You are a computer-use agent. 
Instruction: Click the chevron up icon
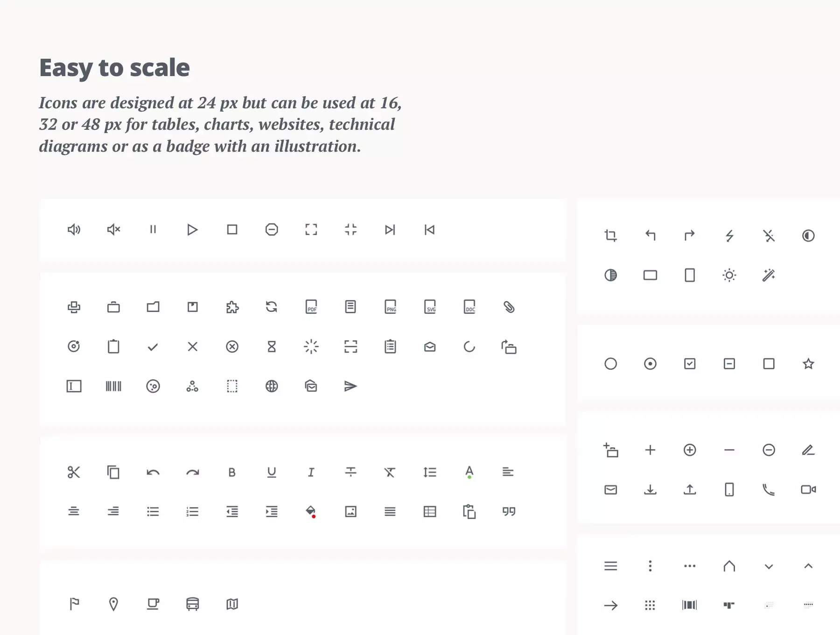(808, 566)
